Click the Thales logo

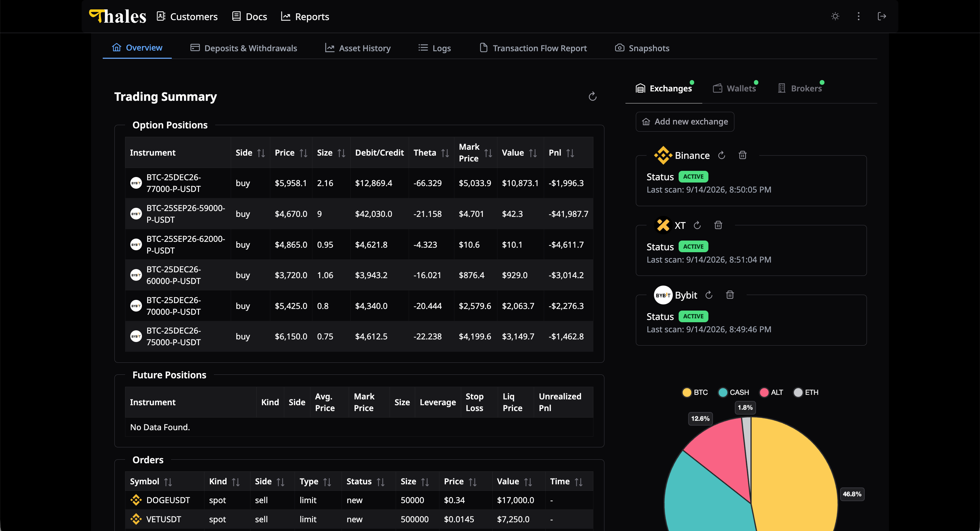[x=118, y=16]
